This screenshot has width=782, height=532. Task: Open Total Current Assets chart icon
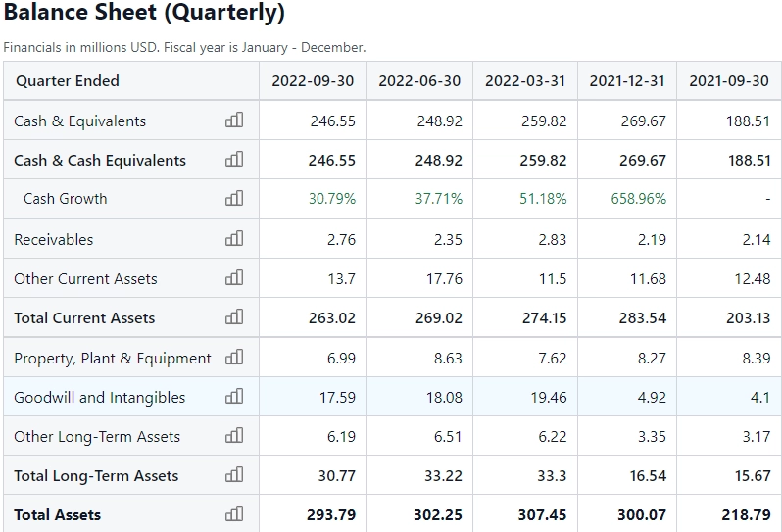click(233, 317)
